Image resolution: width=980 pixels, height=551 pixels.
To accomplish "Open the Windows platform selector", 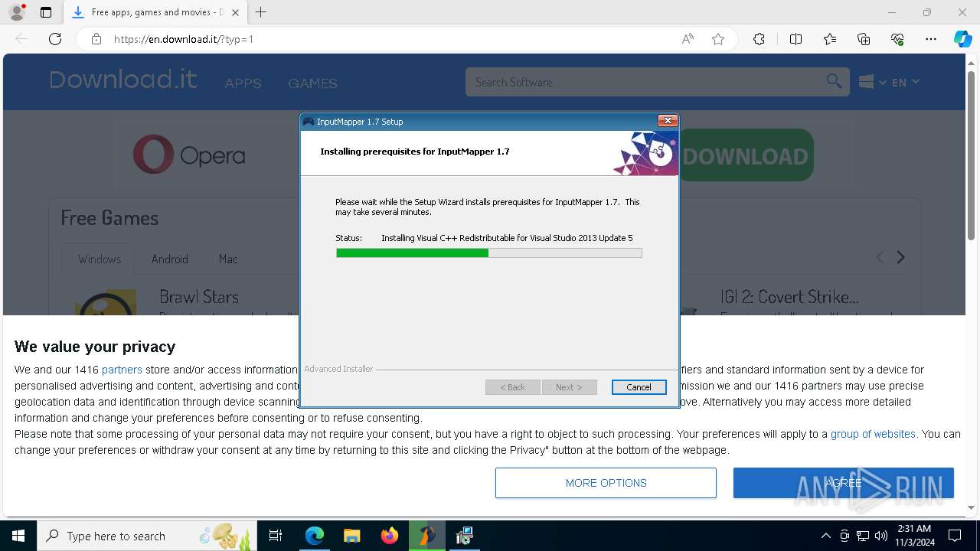I will [872, 82].
